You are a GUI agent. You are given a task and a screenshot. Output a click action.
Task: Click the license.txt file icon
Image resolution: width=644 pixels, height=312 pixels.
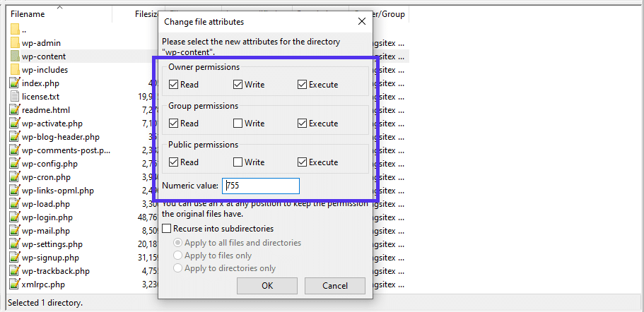coord(15,97)
